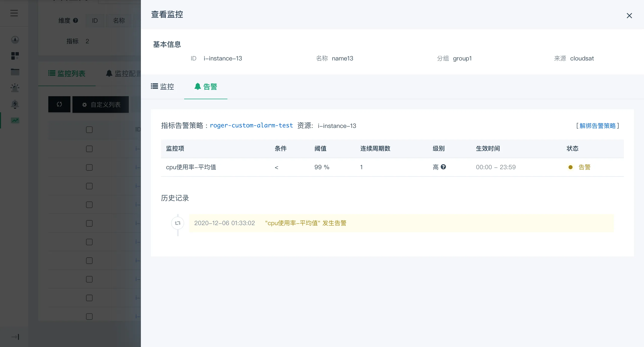Screen dimensions: 644x347
Task: Check the first row checkbox
Action: (89, 149)
